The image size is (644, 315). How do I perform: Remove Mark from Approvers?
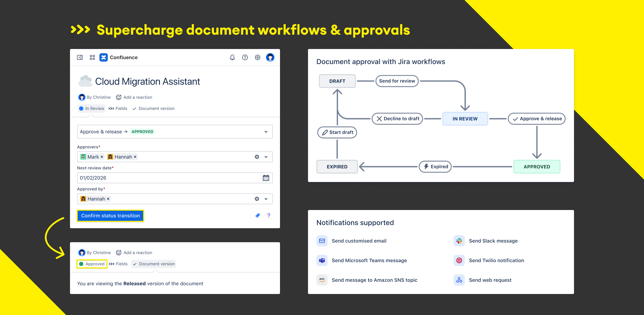pyautogui.click(x=102, y=157)
